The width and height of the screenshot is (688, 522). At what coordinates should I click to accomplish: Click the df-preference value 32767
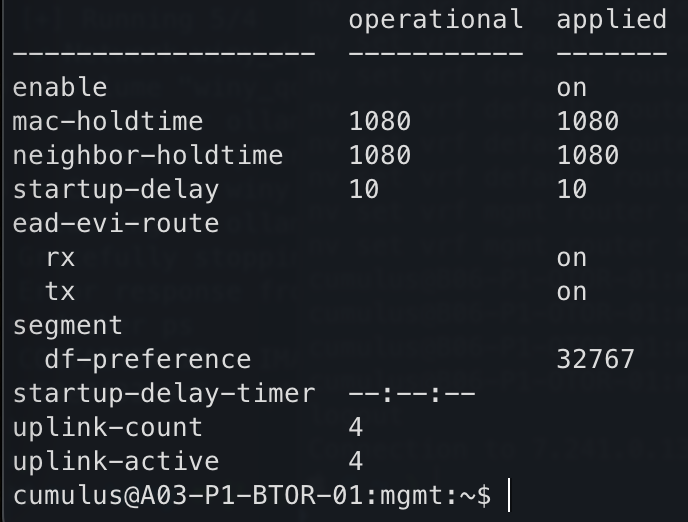coord(595,359)
